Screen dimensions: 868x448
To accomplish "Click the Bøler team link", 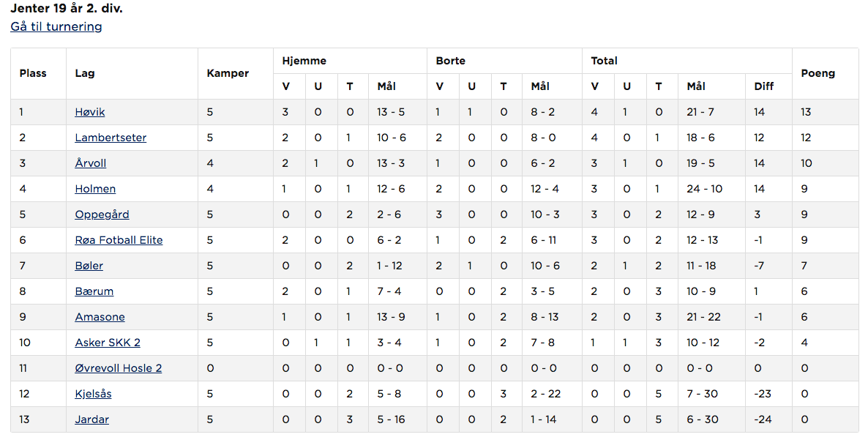I will pyautogui.click(x=89, y=266).
